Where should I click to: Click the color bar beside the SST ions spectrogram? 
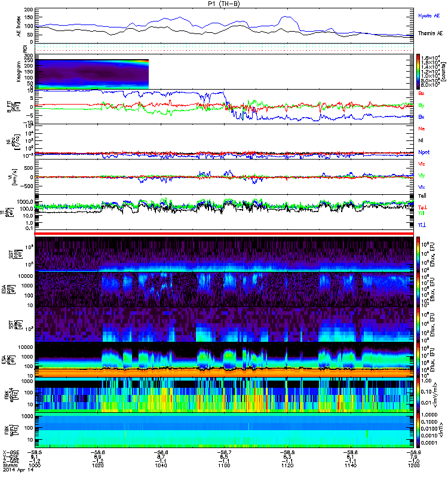point(419,254)
